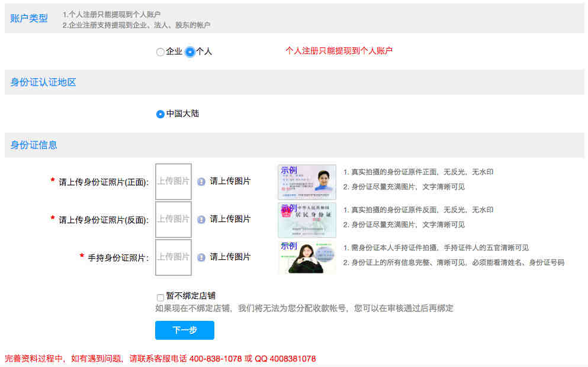Image resolution: width=588 pixels, height=367 pixels.
Task: Check the 暂不绑定店铺 checkbox
Action: coord(160,297)
